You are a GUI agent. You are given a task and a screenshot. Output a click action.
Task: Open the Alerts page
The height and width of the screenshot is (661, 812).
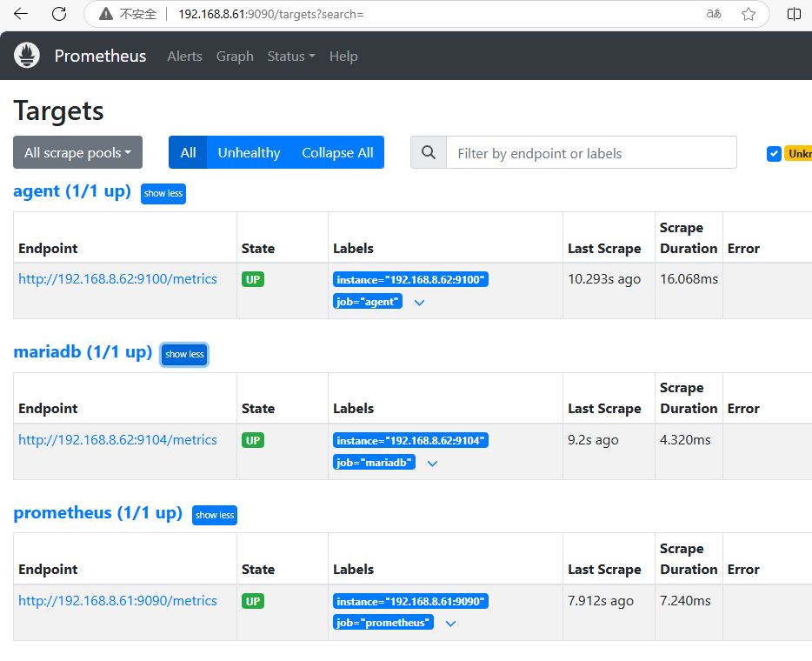coord(184,57)
